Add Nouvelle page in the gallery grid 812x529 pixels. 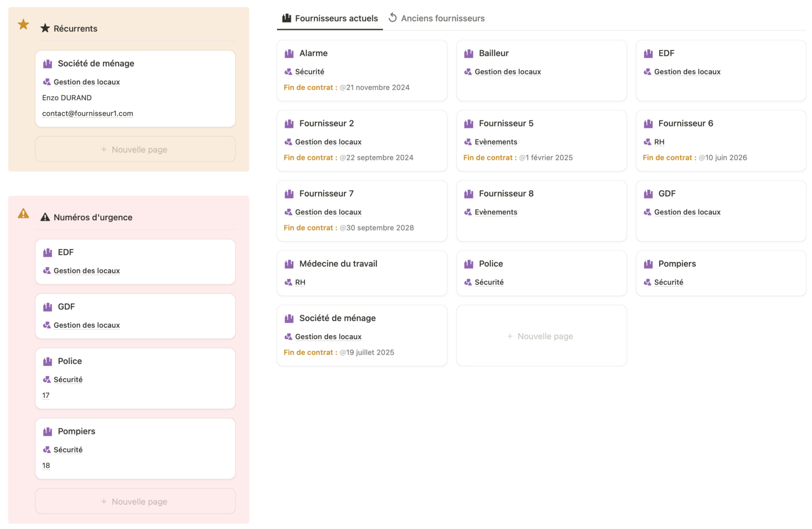[x=541, y=336]
